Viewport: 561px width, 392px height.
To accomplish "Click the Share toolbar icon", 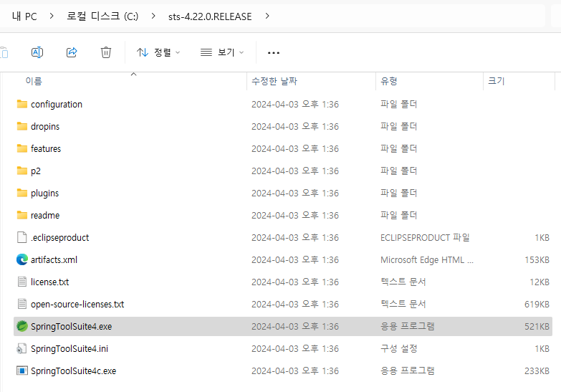I will coord(72,52).
